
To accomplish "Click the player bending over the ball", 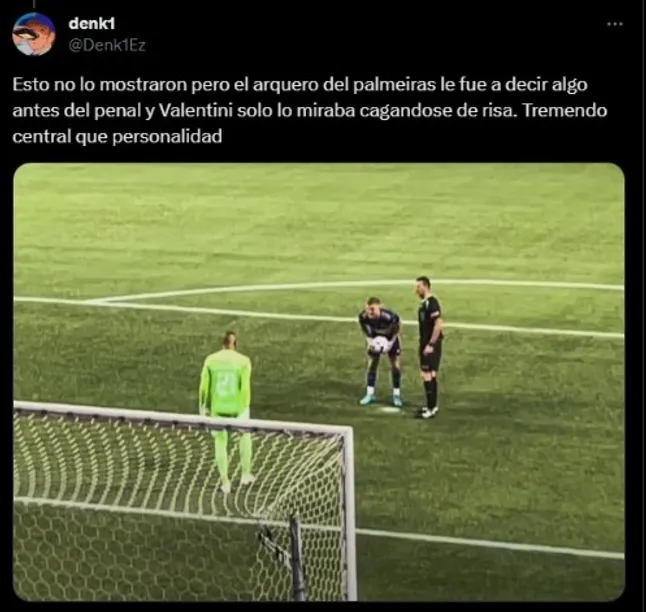I will pos(379,351).
